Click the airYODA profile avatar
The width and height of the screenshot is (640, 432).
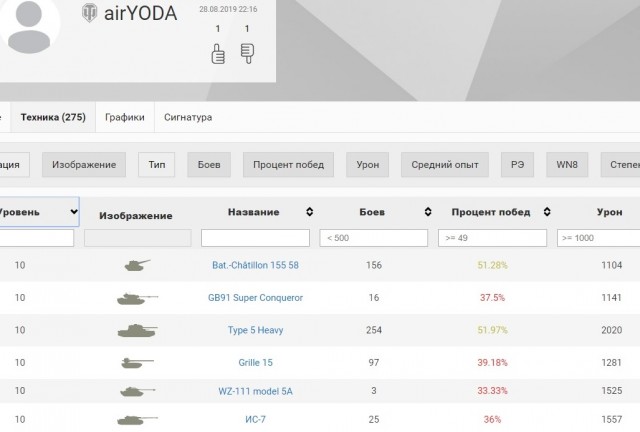tap(29, 26)
